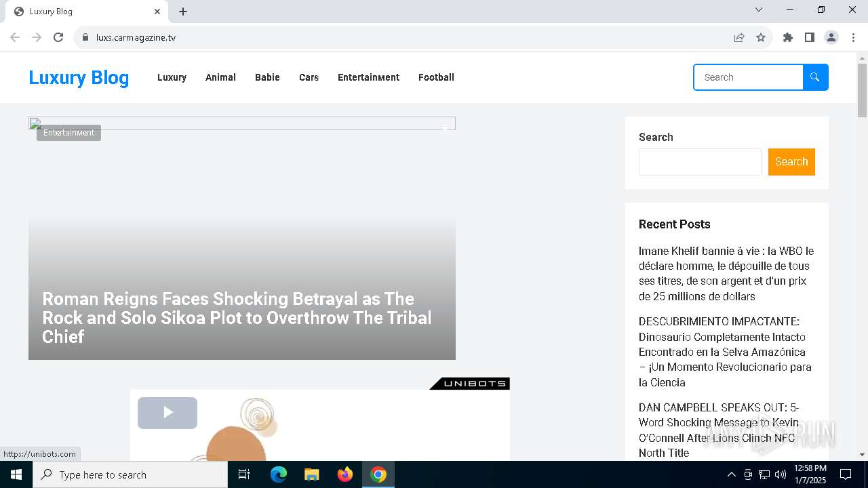Open the Dan Campbell Speaks Out post
868x488 pixels.
tap(719, 430)
